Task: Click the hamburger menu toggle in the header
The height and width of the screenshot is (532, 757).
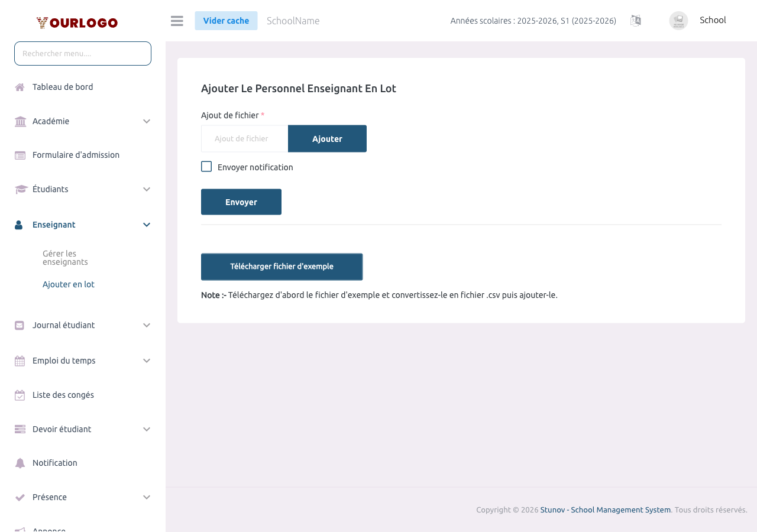Action: click(x=176, y=20)
